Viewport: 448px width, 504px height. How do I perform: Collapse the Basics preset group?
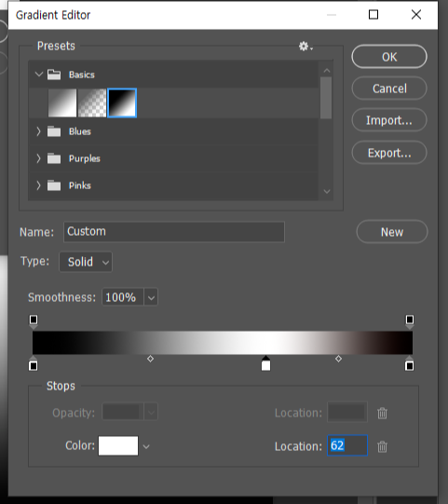click(39, 75)
